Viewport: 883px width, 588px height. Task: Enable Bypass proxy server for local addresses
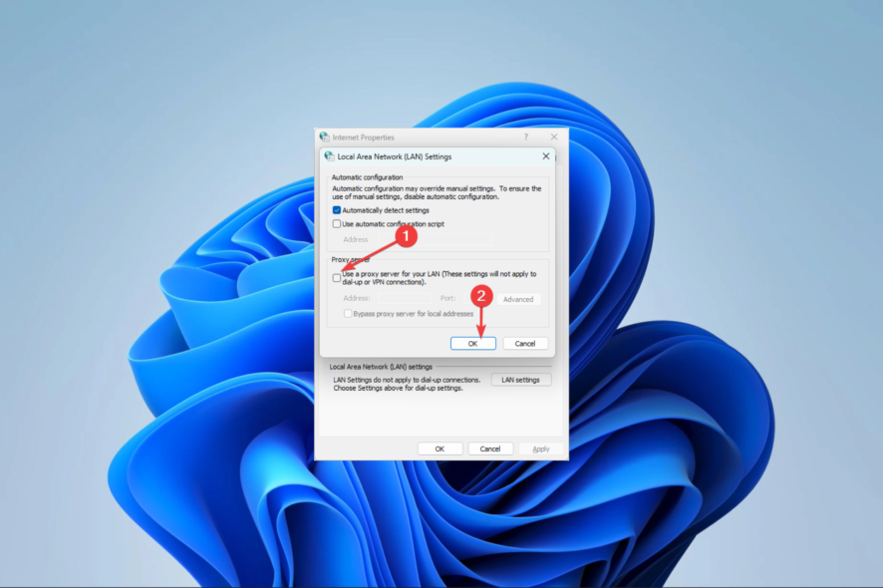coord(348,314)
